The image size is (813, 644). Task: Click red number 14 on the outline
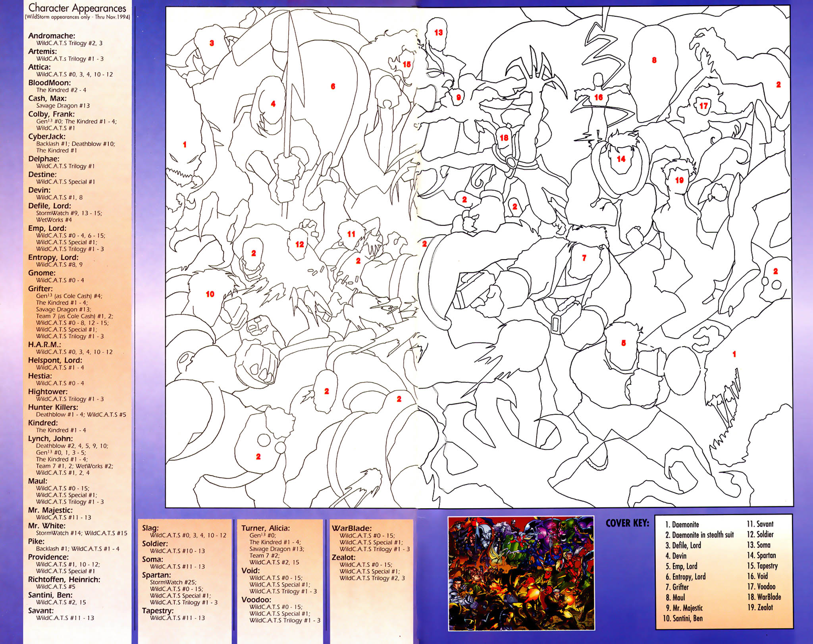click(x=621, y=159)
